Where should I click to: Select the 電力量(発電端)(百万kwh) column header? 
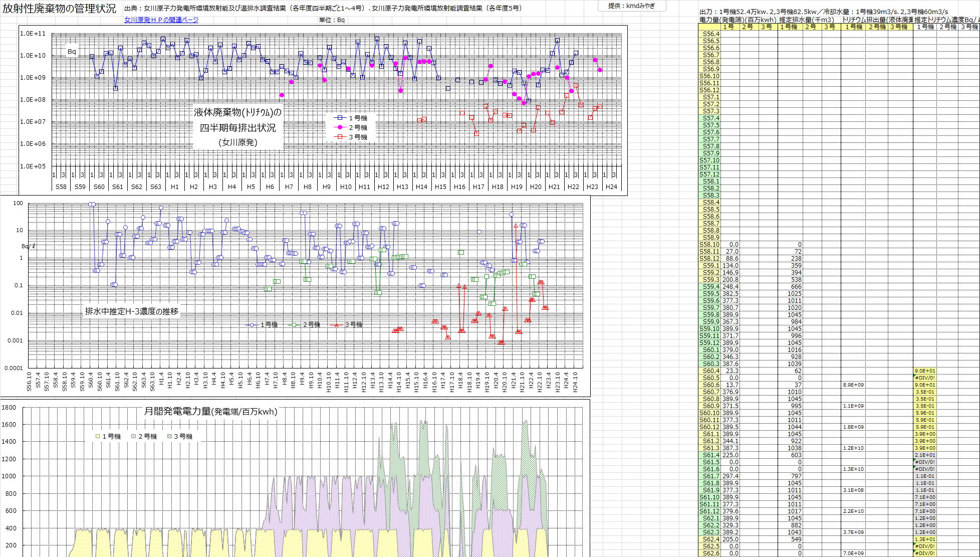click(x=738, y=20)
